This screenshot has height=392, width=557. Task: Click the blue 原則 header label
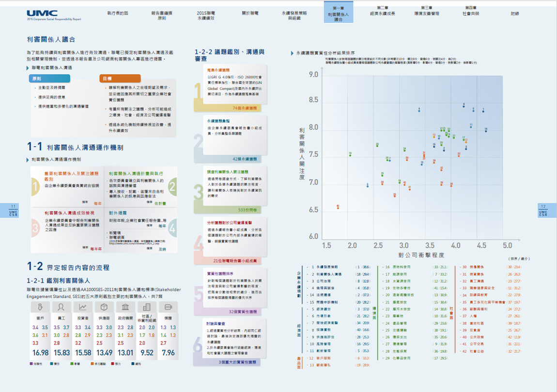pyautogui.click(x=50, y=78)
